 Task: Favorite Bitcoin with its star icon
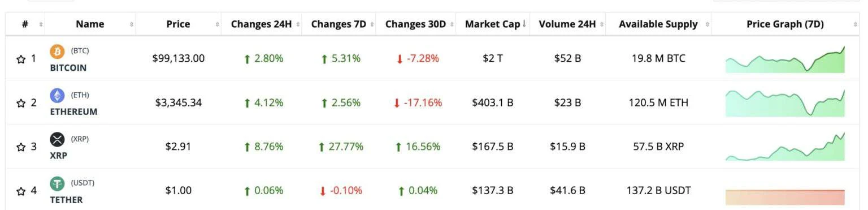click(x=21, y=59)
